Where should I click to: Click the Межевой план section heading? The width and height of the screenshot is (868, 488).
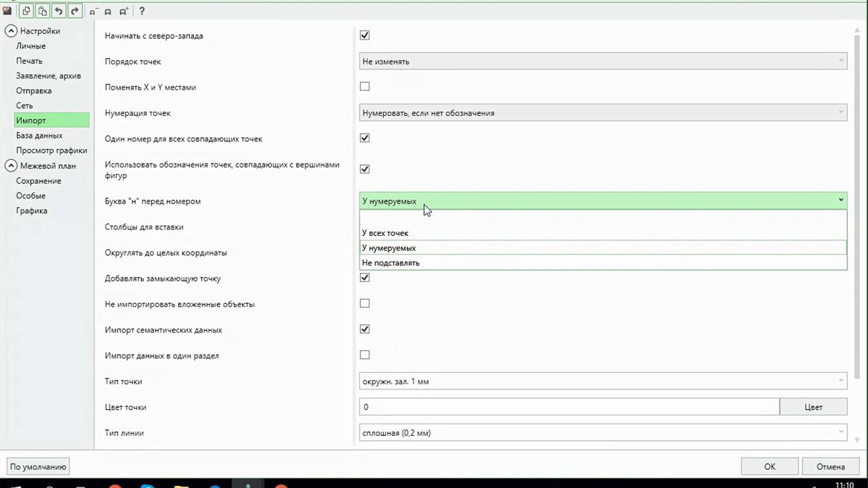(x=48, y=166)
